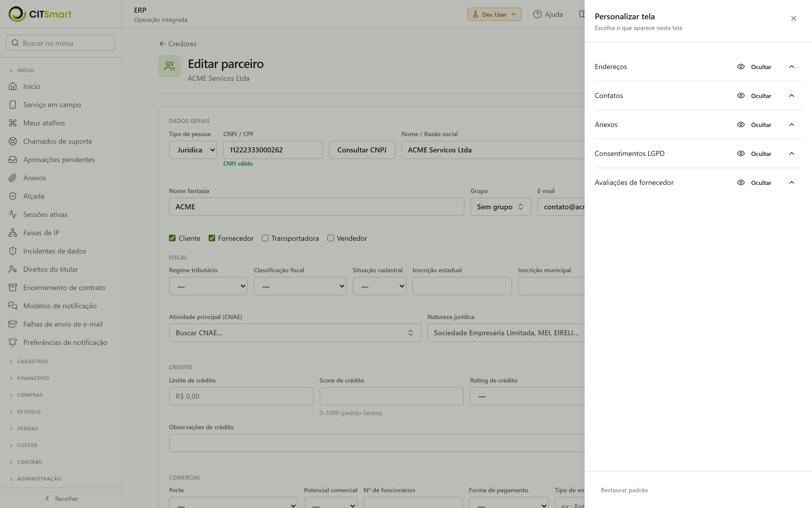Image resolution: width=812 pixels, height=508 pixels.
Task: Move Endereços section up with chevron
Action: pyautogui.click(x=791, y=67)
